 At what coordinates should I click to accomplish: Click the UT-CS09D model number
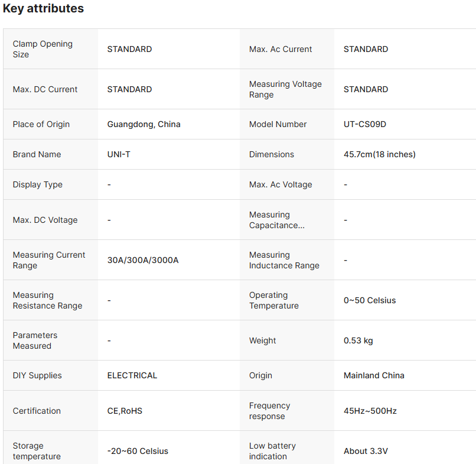[x=364, y=124]
